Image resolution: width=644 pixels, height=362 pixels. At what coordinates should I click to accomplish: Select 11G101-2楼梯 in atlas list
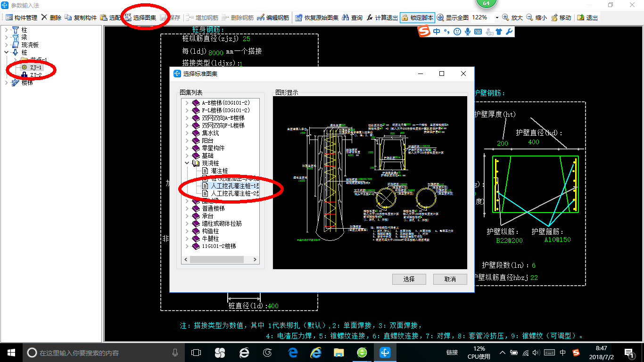[219, 246]
